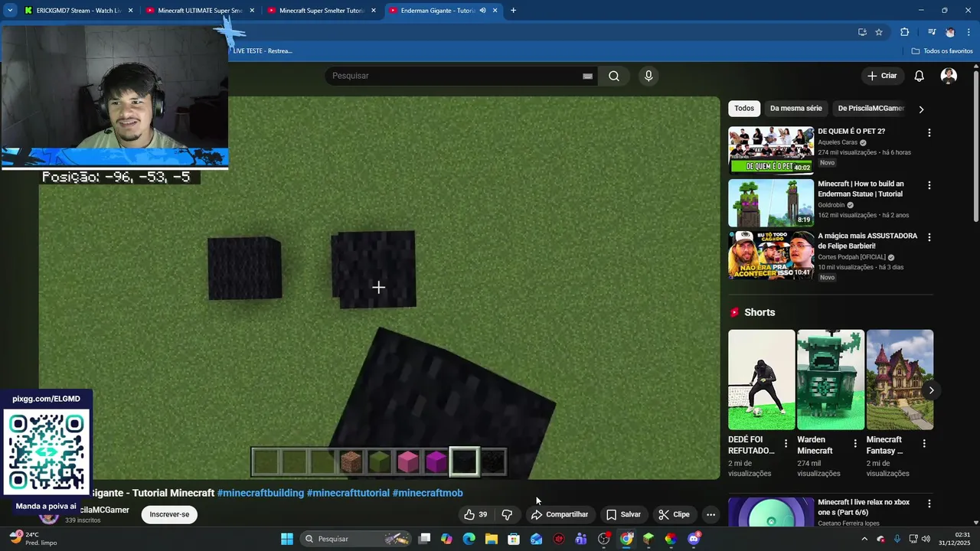The height and width of the screenshot is (551, 980).
Task: Open Discord from taskbar
Action: coord(694,539)
